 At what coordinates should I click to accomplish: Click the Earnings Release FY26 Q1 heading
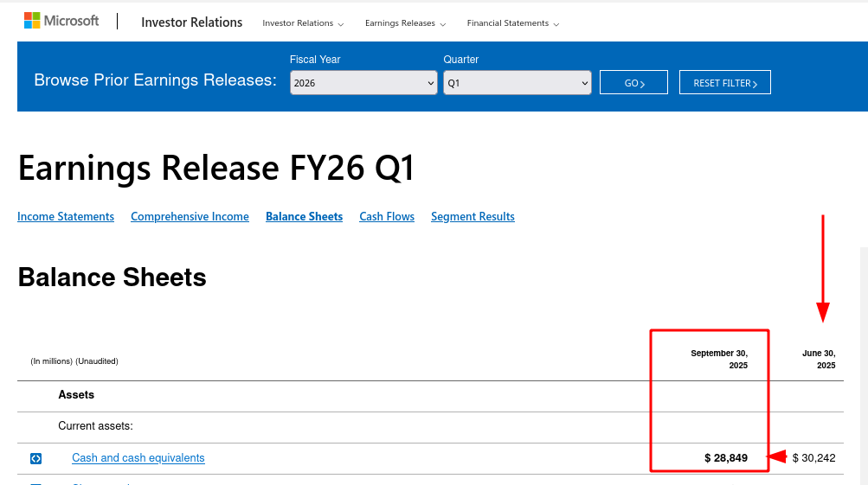[215, 168]
